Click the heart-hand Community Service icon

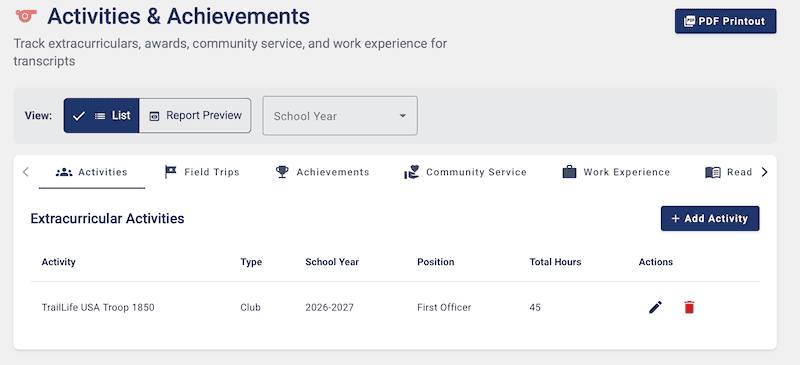411,172
